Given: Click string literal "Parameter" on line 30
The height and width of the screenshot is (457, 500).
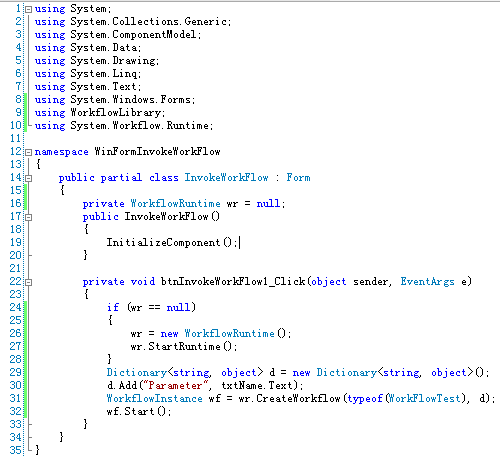Looking at the screenshot, I should (175, 386).
